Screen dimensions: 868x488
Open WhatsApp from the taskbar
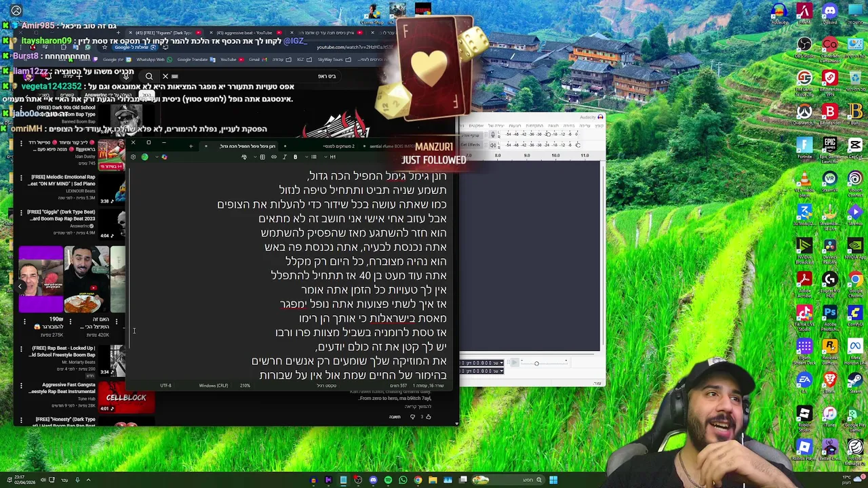coord(403,480)
